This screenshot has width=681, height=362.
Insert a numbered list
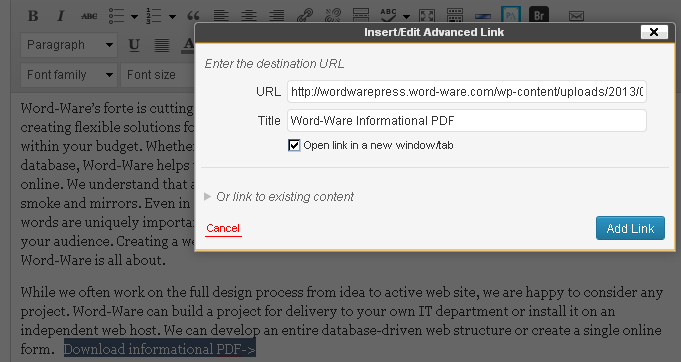154,16
